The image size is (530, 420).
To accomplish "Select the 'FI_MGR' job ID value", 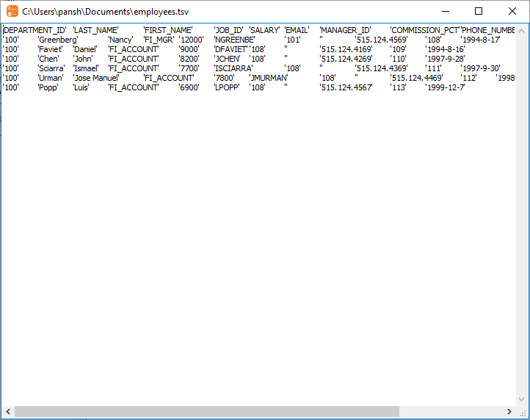I will click(x=159, y=40).
